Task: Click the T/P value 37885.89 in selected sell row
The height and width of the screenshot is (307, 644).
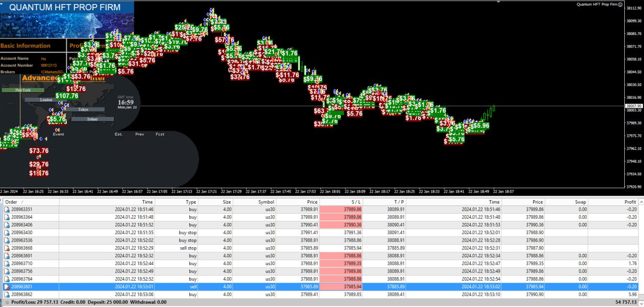Action: 395,287
